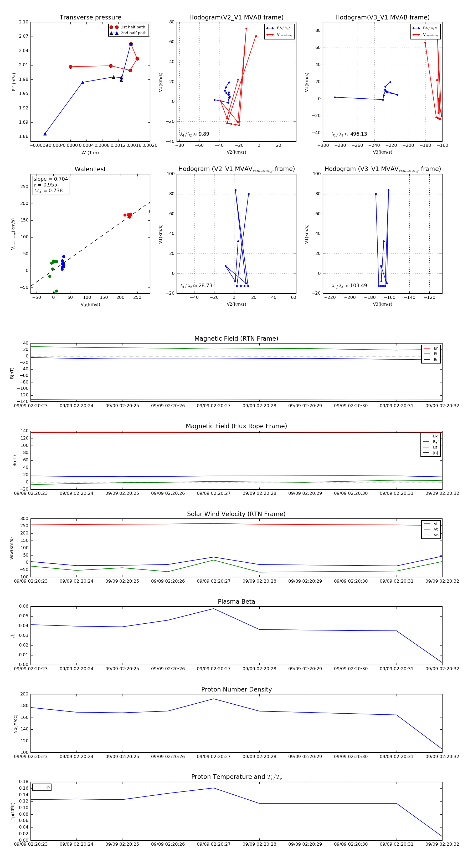Click the "Solar Wind Velocity (RTN Frame)" title
Image resolution: width=473 pixels, height=868 pixels.
click(236, 514)
